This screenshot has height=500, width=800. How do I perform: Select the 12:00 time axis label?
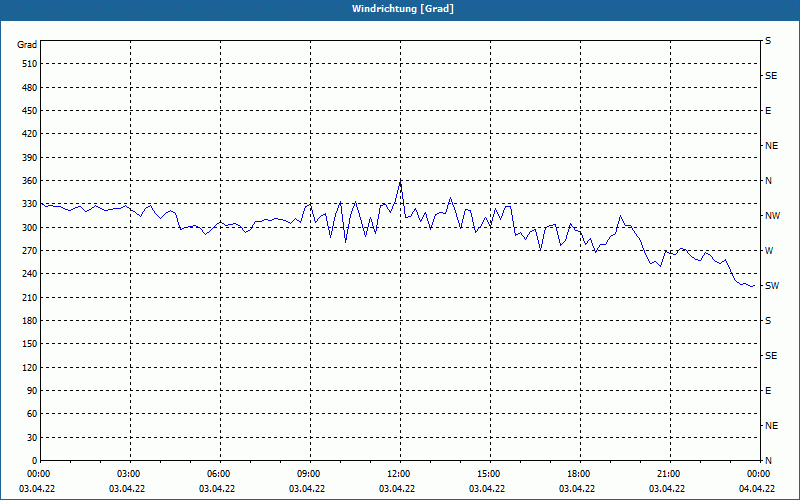coord(399,474)
